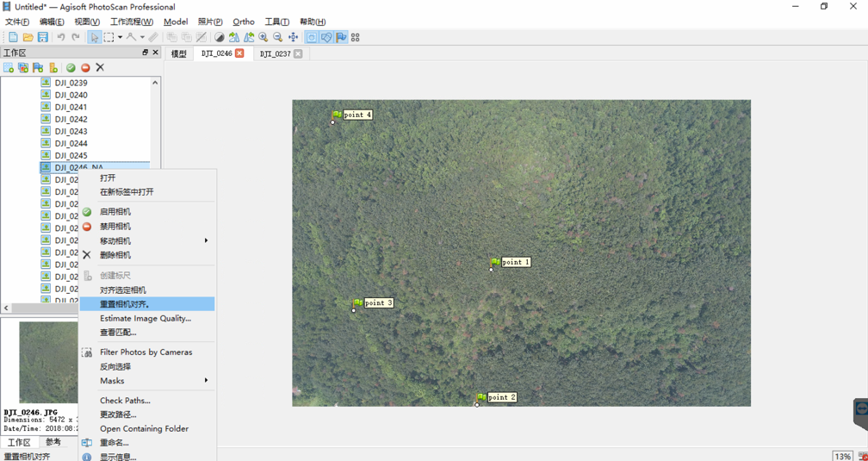This screenshot has height=461, width=868.
Task: Click the Add photos icon in workspace
Action: pyautogui.click(x=23, y=67)
